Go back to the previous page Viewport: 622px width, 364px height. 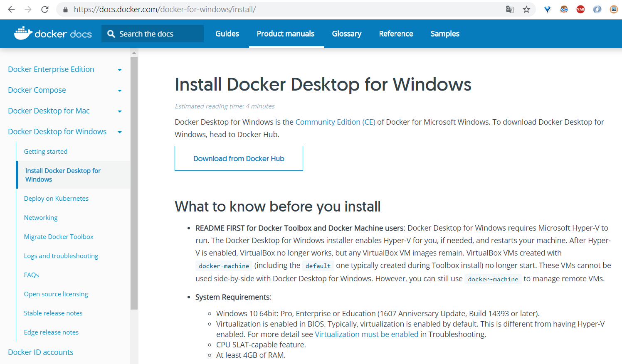[x=11, y=9]
